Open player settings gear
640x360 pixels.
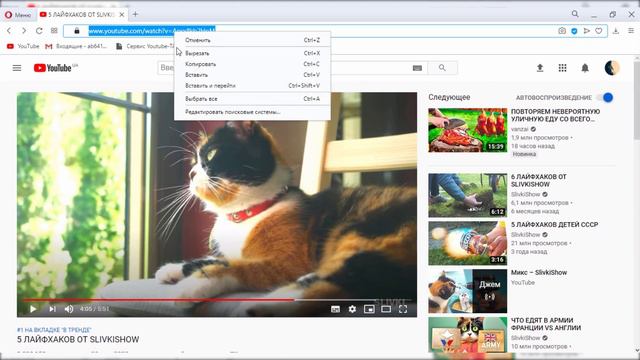pos(352,309)
